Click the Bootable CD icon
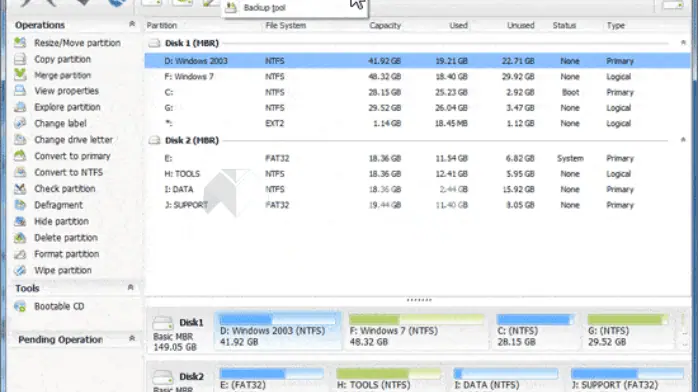 point(20,306)
